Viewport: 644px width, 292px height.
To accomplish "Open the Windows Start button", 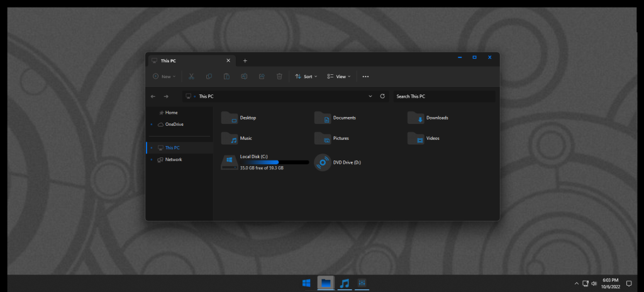I will pyautogui.click(x=306, y=283).
